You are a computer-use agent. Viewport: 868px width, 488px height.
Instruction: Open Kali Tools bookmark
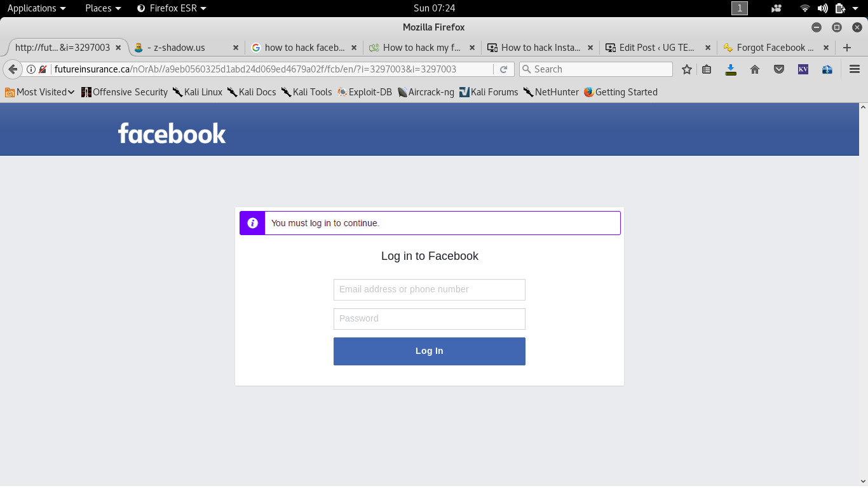[x=307, y=92]
